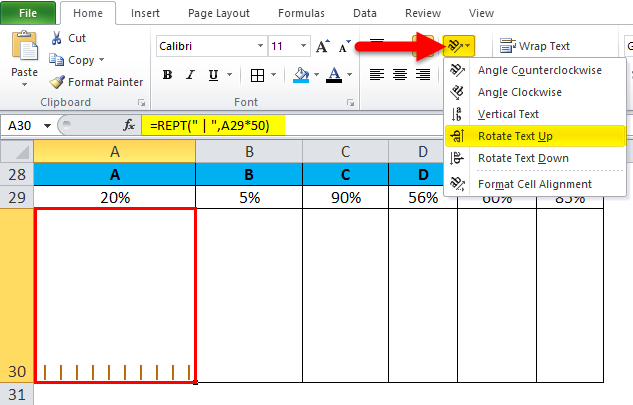This screenshot has width=633, height=405.
Task: Align text right
Action: pyautogui.click(x=423, y=75)
